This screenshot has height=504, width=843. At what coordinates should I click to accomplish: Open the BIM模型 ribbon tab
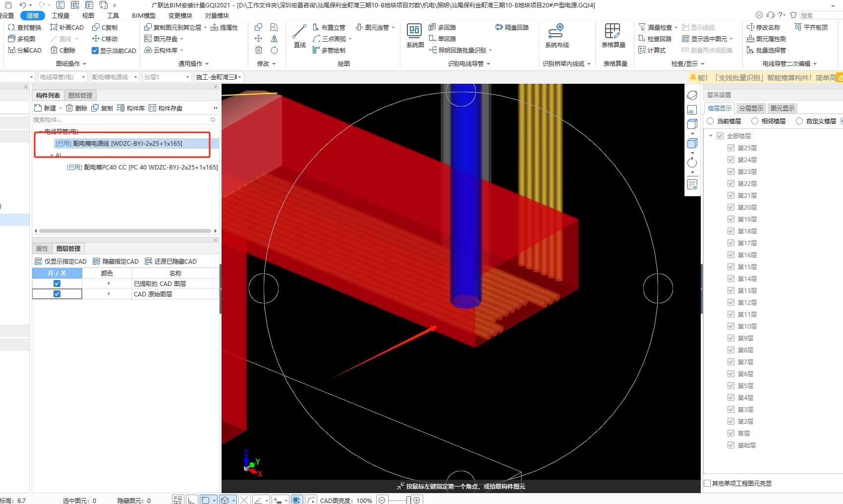(x=144, y=16)
